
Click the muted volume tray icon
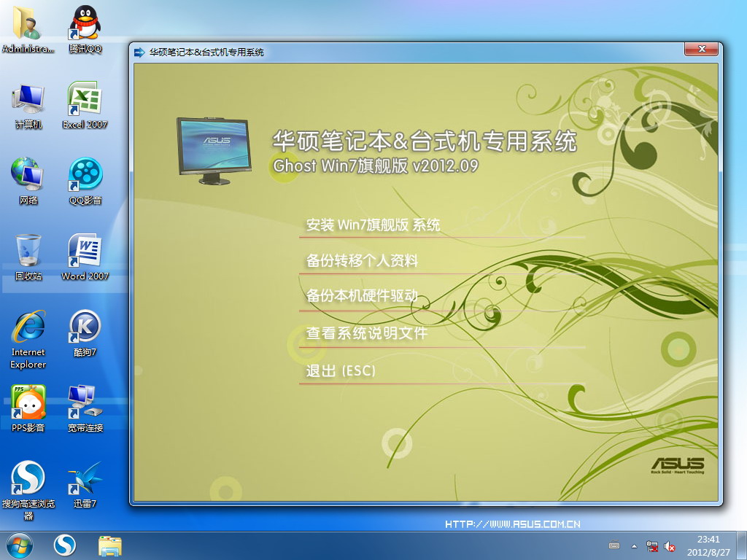(x=670, y=546)
